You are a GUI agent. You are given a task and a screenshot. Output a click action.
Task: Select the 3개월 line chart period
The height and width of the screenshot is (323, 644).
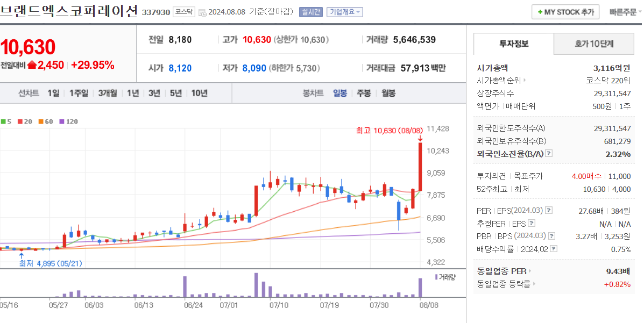[108, 93]
